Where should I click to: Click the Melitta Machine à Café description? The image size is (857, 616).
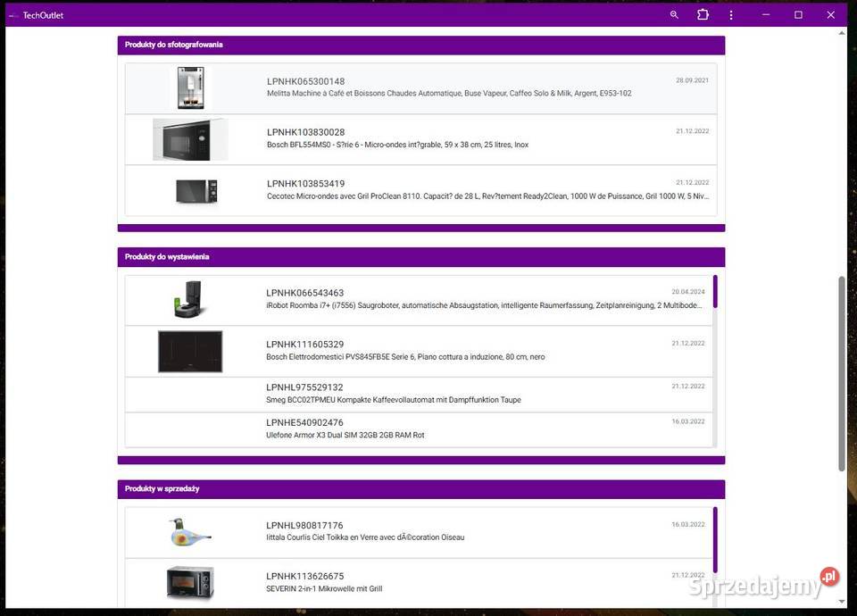pos(449,94)
